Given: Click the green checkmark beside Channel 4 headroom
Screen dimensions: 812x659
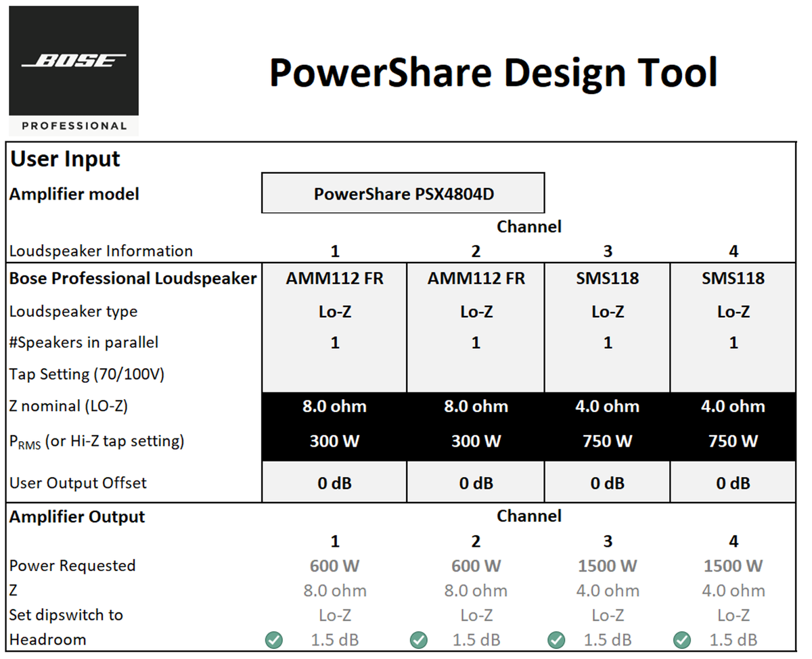Looking at the screenshot, I should [682, 639].
